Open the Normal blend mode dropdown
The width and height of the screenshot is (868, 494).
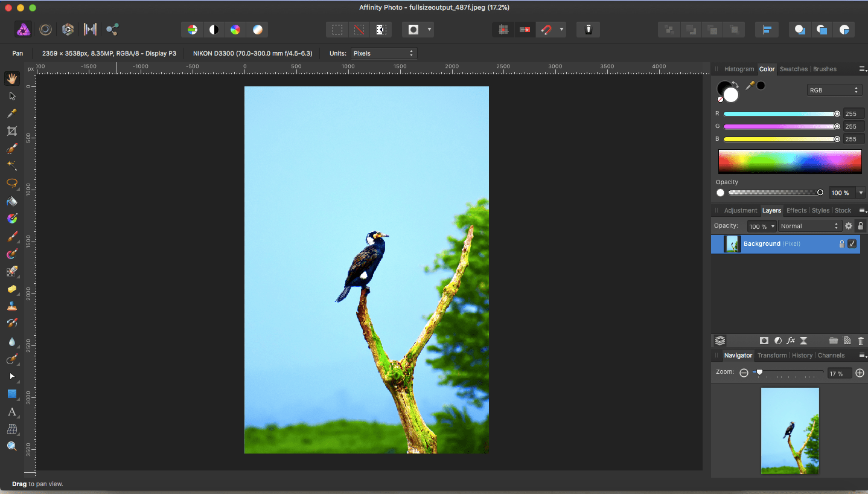(809, 226)
